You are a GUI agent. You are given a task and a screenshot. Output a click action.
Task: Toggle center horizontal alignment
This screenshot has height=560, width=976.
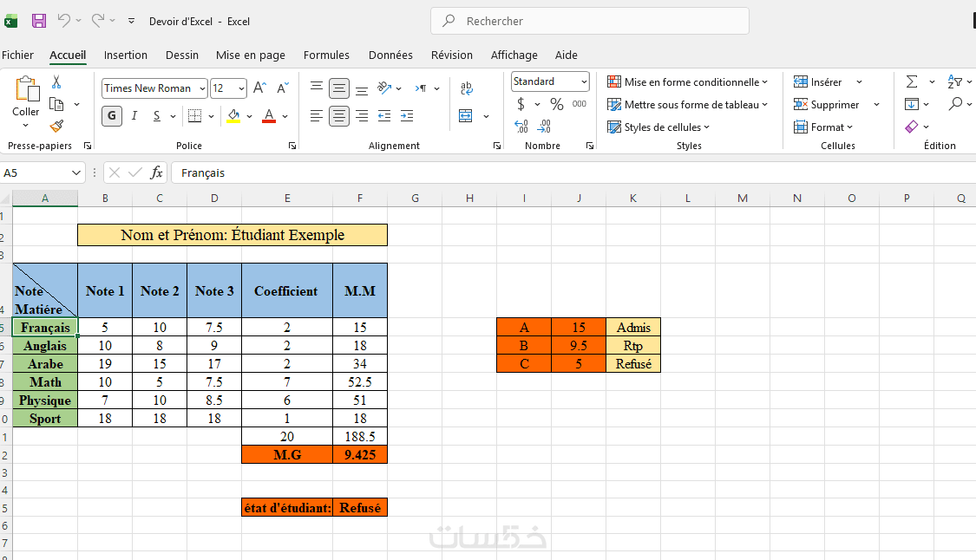(x=339, y=116)
